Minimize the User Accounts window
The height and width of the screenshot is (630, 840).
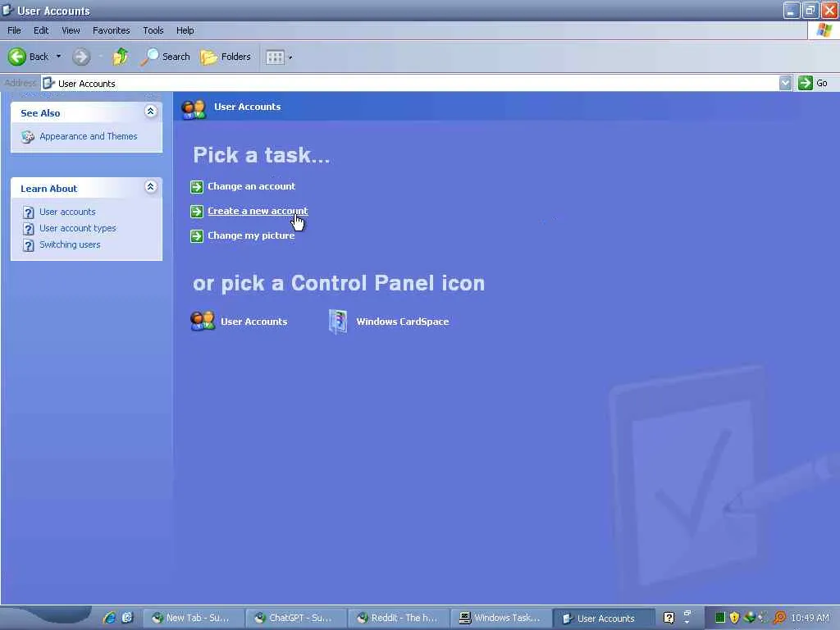[792, 10]
